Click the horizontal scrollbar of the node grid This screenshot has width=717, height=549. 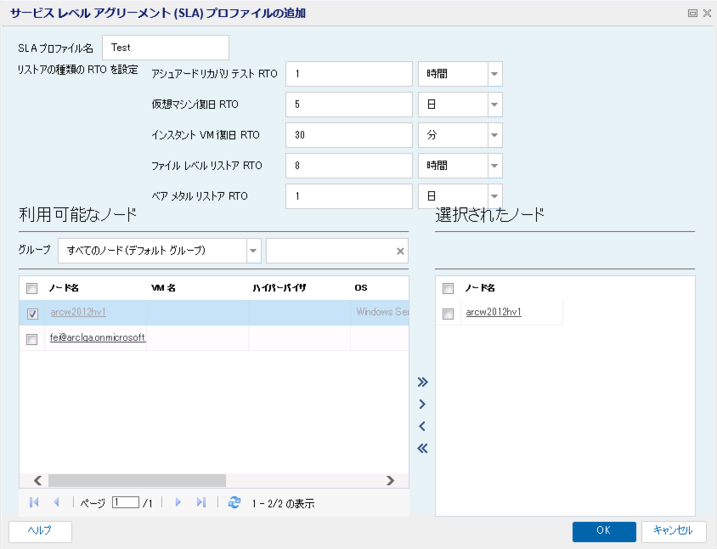pos(136,480)
